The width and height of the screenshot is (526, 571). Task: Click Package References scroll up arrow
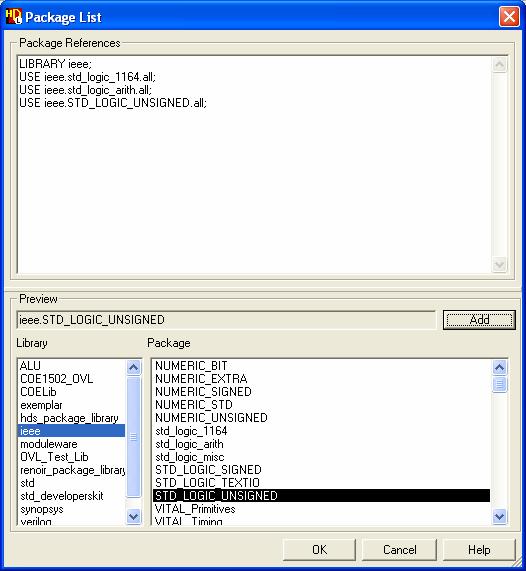click(499, 65)
